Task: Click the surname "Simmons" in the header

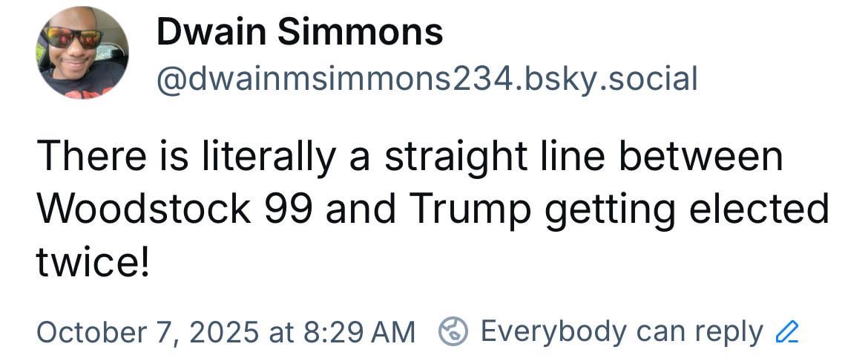Action: tap(358, 33)
